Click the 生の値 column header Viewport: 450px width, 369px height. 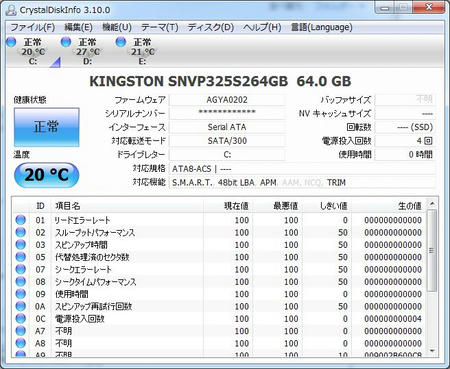click(x=389, y=206)
